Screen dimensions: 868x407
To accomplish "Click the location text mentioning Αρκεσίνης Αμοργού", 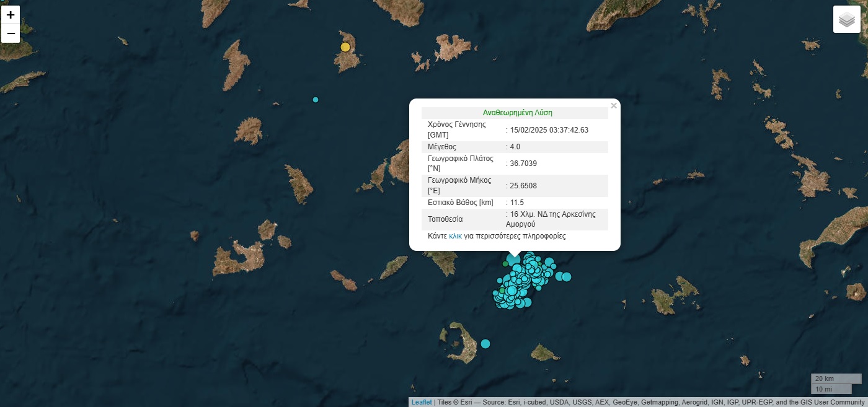I will (552, 219).
